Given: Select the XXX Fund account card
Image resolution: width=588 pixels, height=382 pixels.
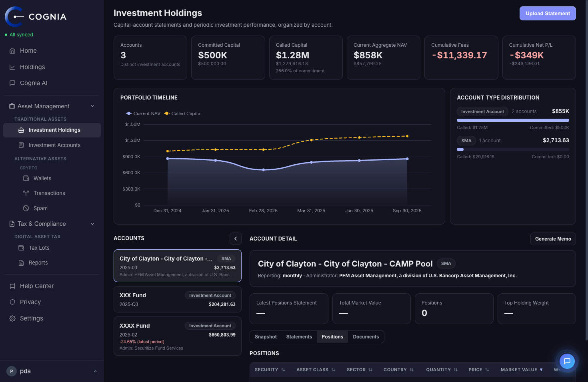Looking at the screenshot, I should click(178, 299).
